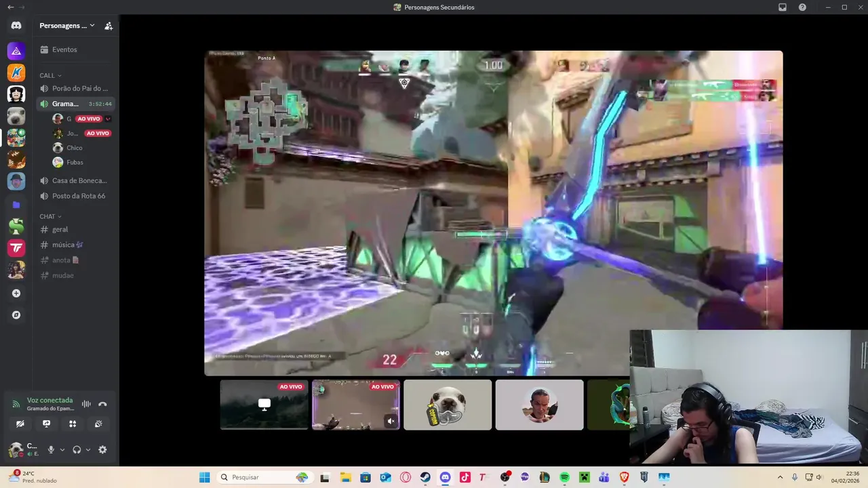Image resolution: width=868 pixels, height=488 pixels.
Task: Open Discord help icon in title bar
Action: tap(802, 7)
